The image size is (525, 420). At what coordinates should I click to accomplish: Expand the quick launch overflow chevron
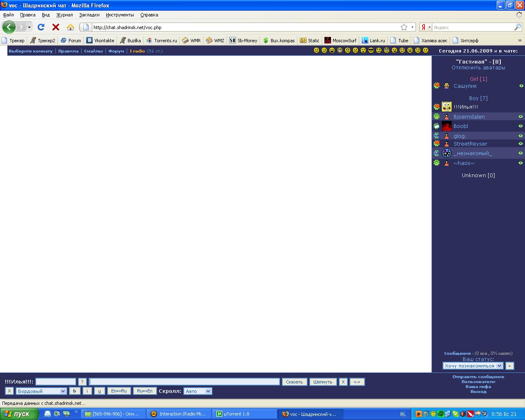(76, 412)
